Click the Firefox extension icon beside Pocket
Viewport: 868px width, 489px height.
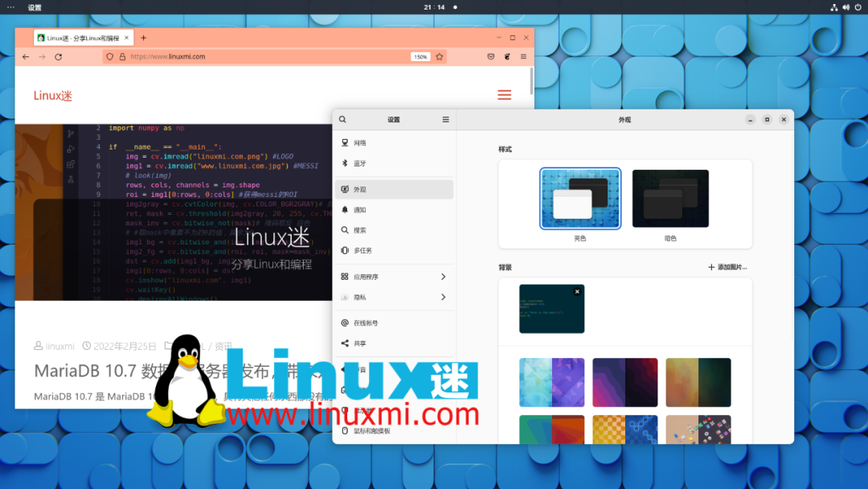(507, 56)
